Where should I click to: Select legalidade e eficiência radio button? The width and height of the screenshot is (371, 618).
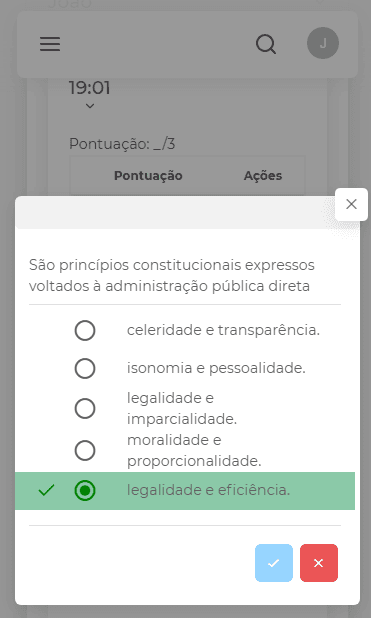pyautogui.click(x=85, y=491)
